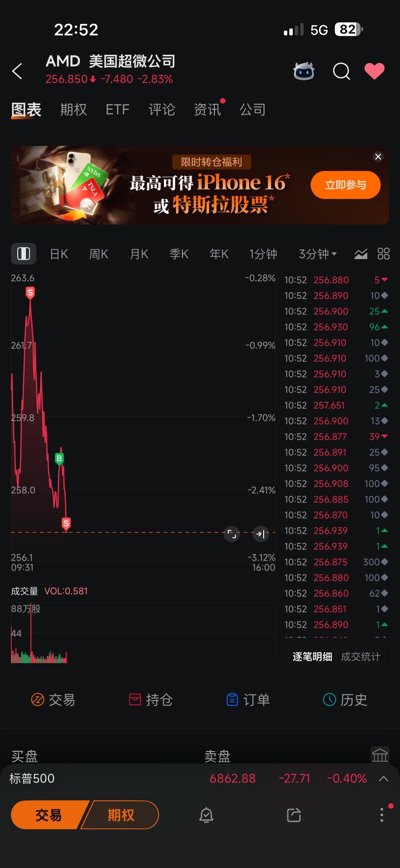Open the chart indicator overlay icon
The image size is (400, 868).
361,254
